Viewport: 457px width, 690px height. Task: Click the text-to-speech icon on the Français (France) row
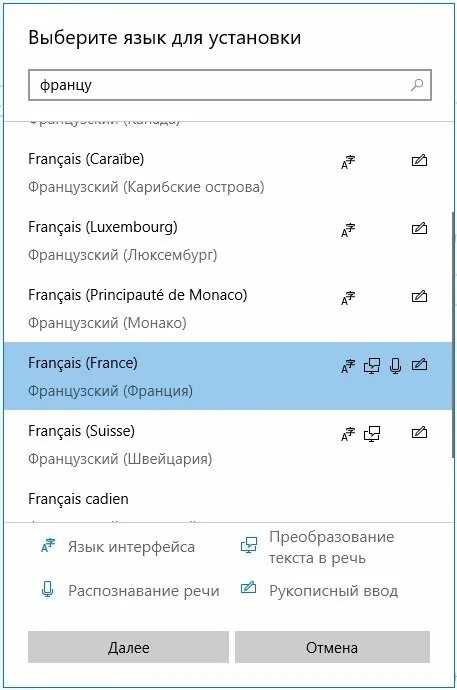(x=372, y=366)
